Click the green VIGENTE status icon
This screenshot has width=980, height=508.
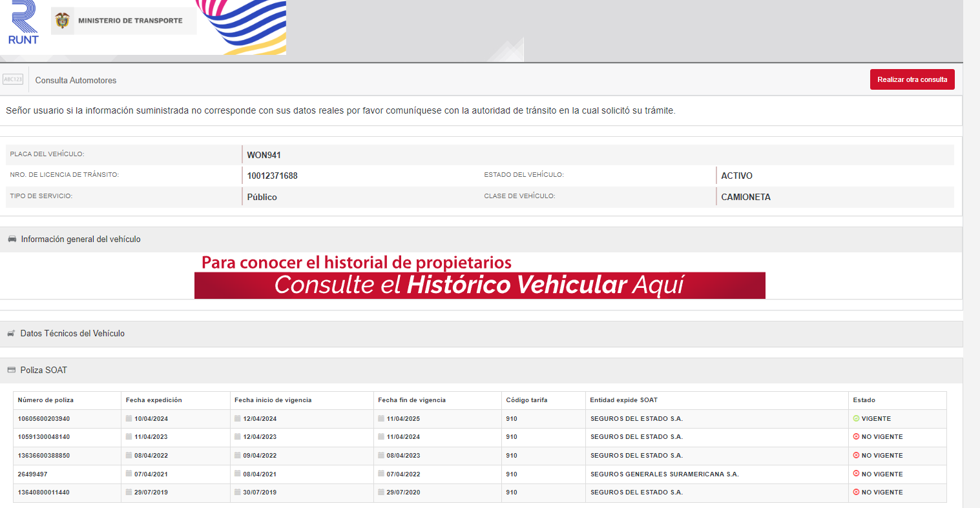tap(856, 419)
